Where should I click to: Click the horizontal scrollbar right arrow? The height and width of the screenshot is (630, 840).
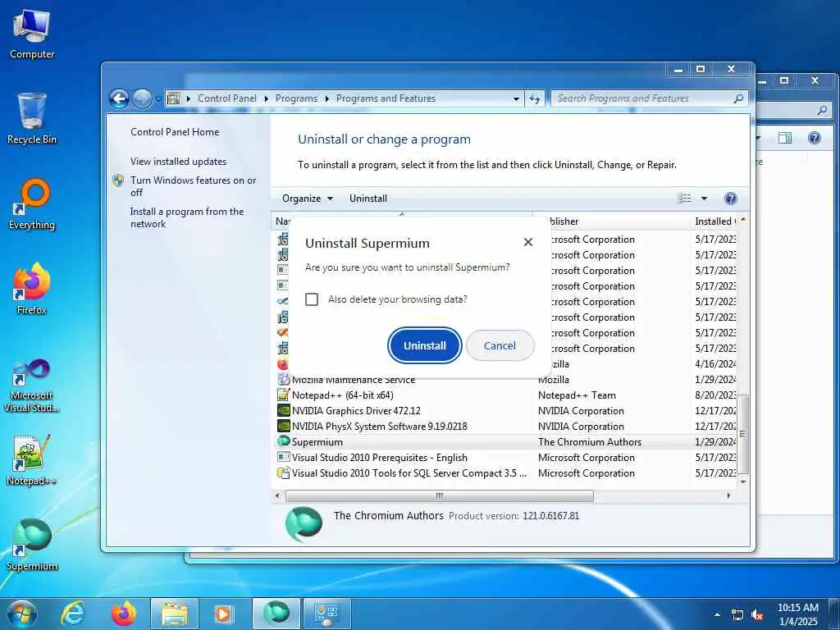pyautogui.click(x=728, y=495)
